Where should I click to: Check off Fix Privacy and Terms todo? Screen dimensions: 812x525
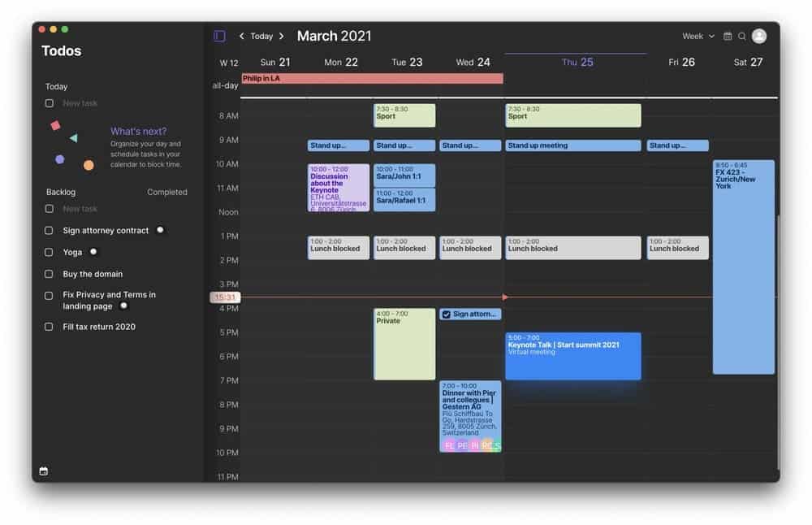pos(49,295)
